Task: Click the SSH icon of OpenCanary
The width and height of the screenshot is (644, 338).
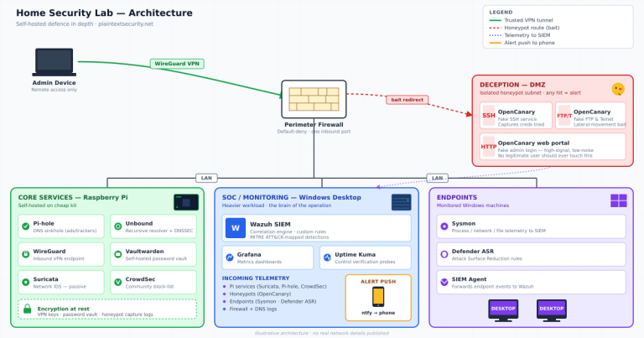Action: [488, 116]
